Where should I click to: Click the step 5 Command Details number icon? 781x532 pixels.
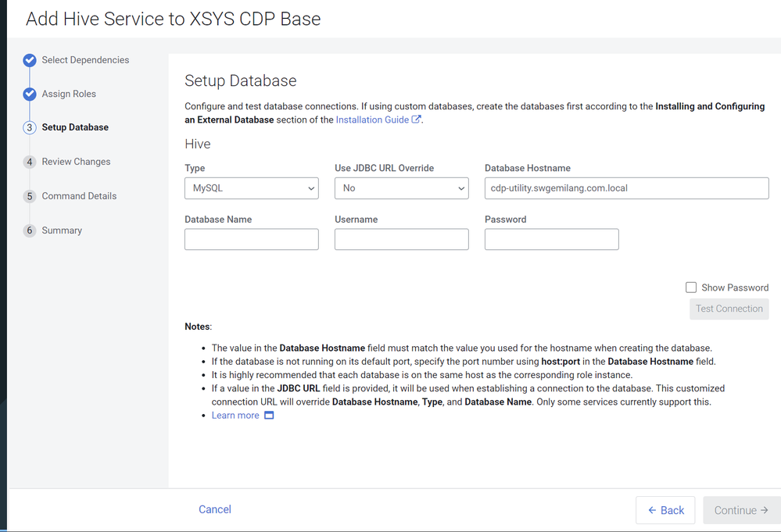[30, 197]
